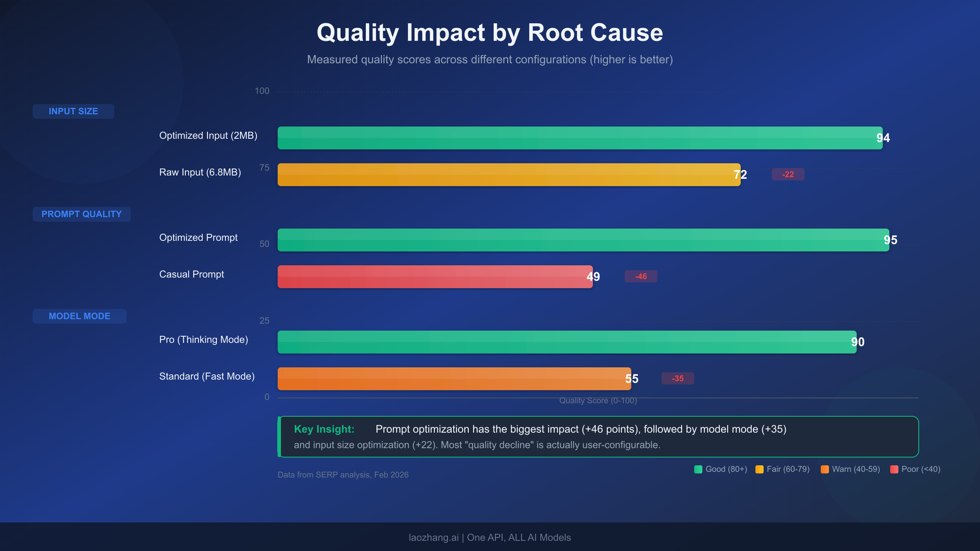Expand the Key Insight panel
Image resolution: width=980 pixels, height=551 pixels.
pos(596,437)
